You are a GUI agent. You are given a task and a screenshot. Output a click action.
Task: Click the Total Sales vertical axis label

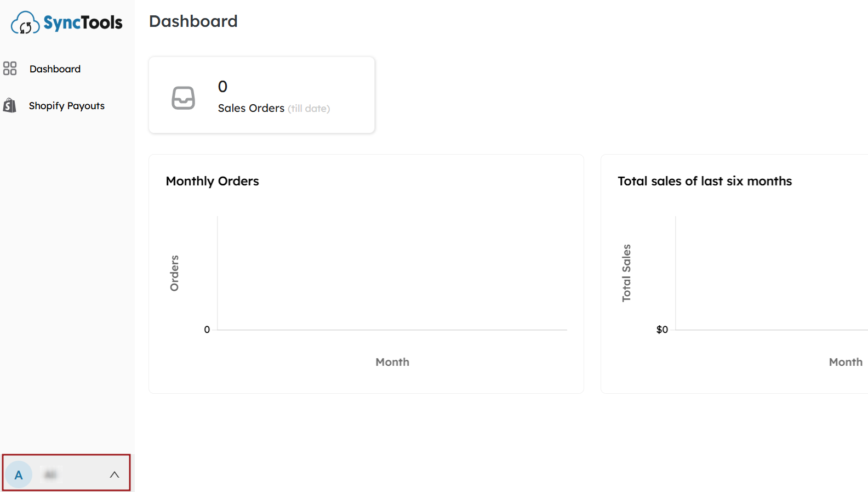(x=626, y=273)
